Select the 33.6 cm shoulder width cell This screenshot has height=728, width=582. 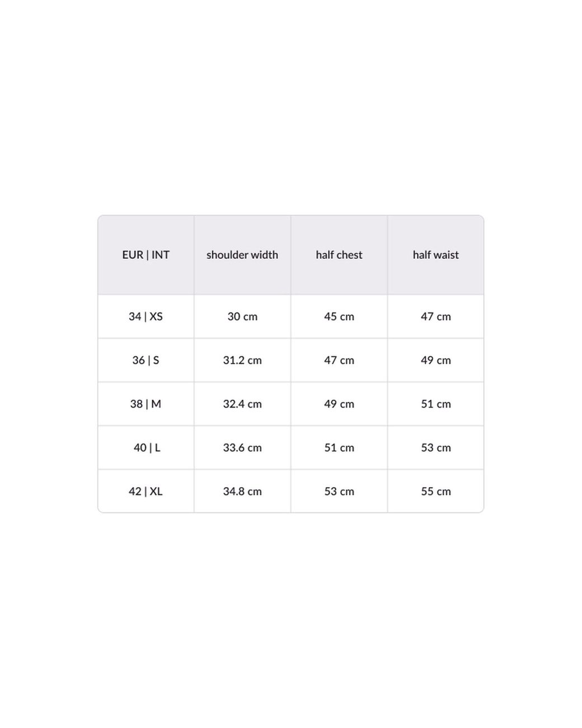[242, 447]
